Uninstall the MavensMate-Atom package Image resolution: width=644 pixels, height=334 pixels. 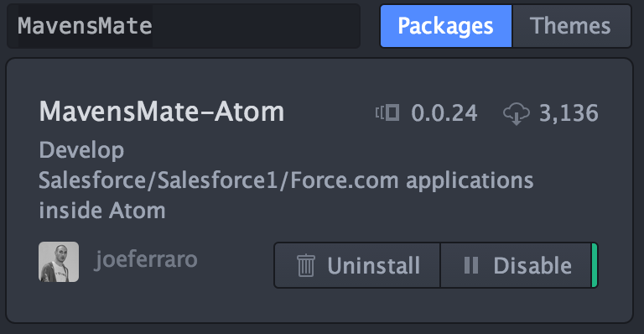[357, 265]
